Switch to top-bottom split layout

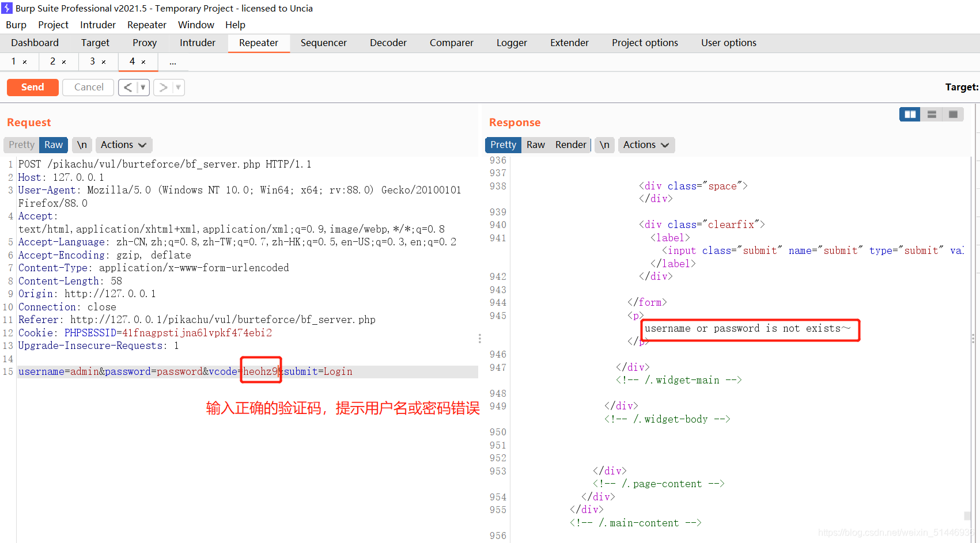[932, 114]
